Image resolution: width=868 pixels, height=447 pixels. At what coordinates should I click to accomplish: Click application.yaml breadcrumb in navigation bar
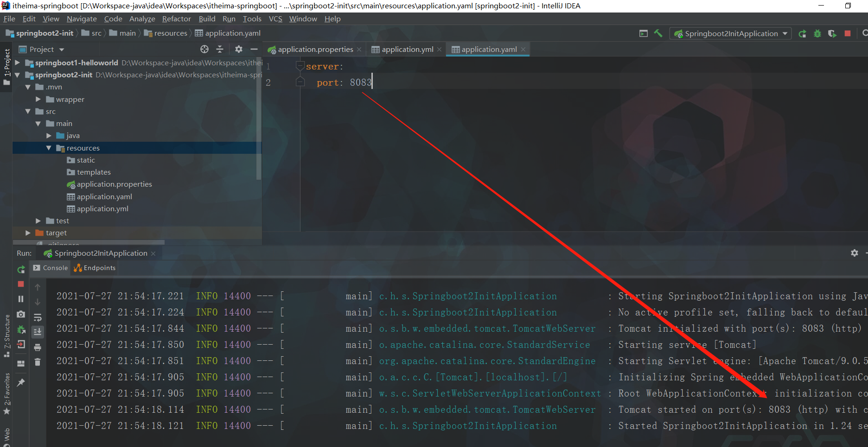228,33
